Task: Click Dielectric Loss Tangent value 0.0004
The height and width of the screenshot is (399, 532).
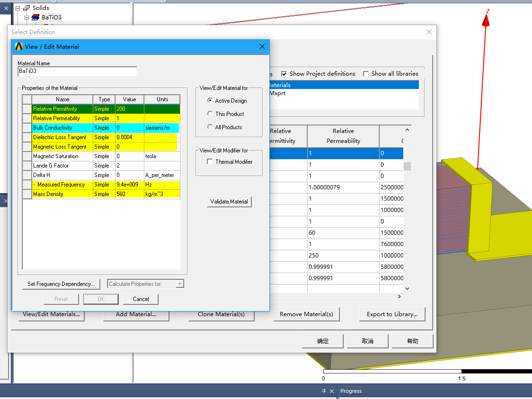Action: [x=130, y=137]
